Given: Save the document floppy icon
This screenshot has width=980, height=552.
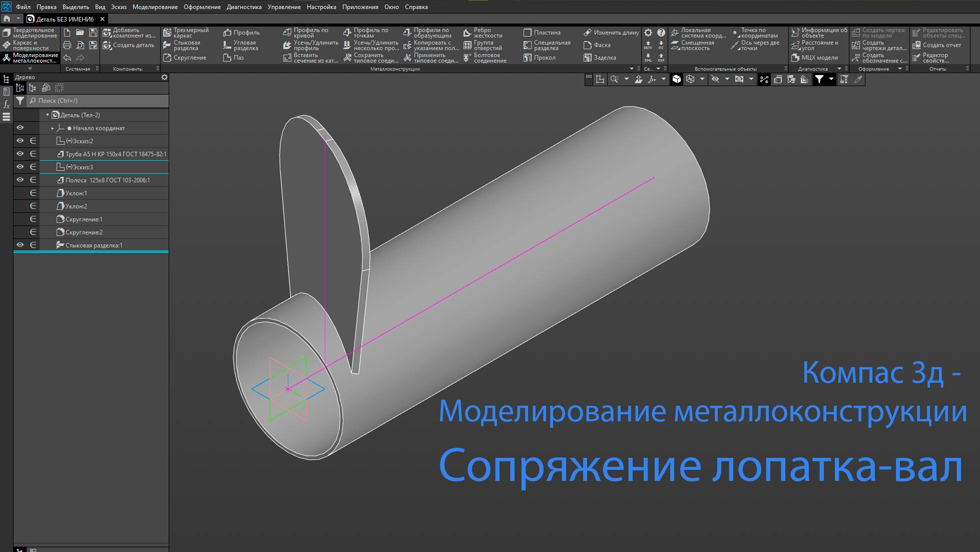Looking at the screenshot, I should pyautogui.click(x=93, y=32).
